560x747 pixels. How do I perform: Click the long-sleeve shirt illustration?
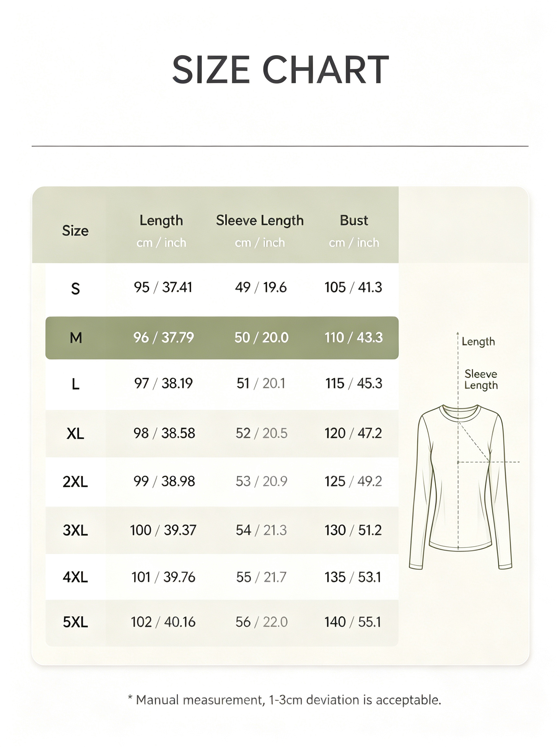[461, 487]
